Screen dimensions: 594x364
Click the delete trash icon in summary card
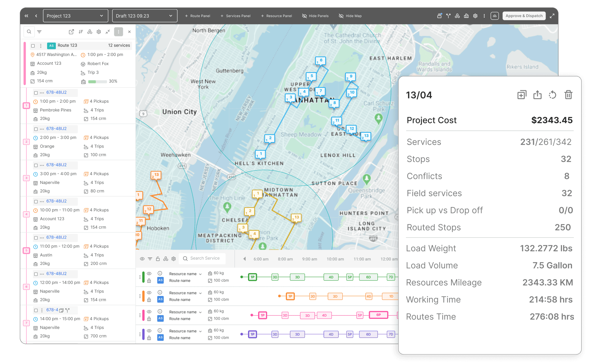coord(568,95)
